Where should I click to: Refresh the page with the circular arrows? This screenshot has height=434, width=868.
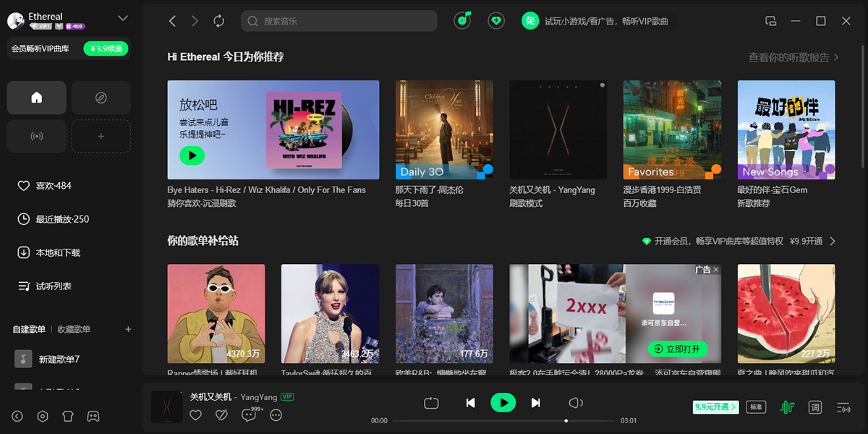pos(218,21)
